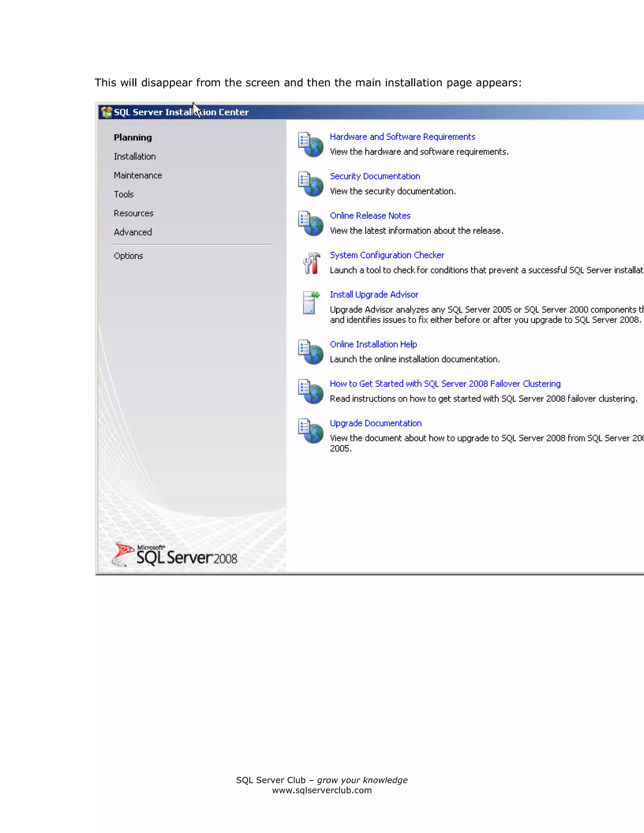Image resolution: width=644 pixels, height=833 pixels.
Task: Open the Upgrade Documentation link
Action: tap(376, 423)
